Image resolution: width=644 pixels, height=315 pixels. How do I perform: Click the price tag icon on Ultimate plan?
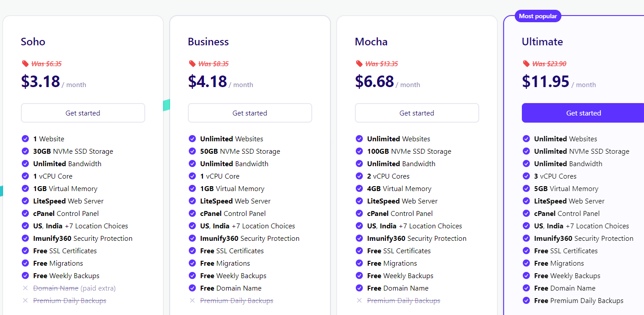tap(526, 64)
